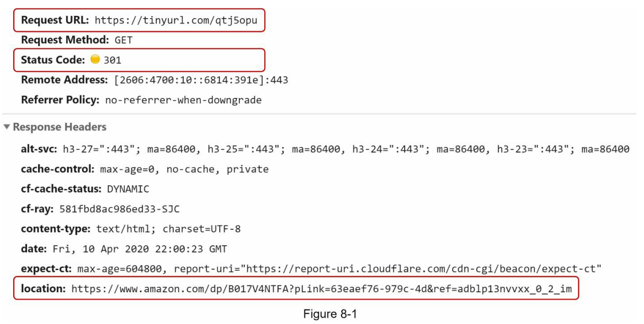
Task: Click the location header amazon.com URL
Action: [321, 290]
